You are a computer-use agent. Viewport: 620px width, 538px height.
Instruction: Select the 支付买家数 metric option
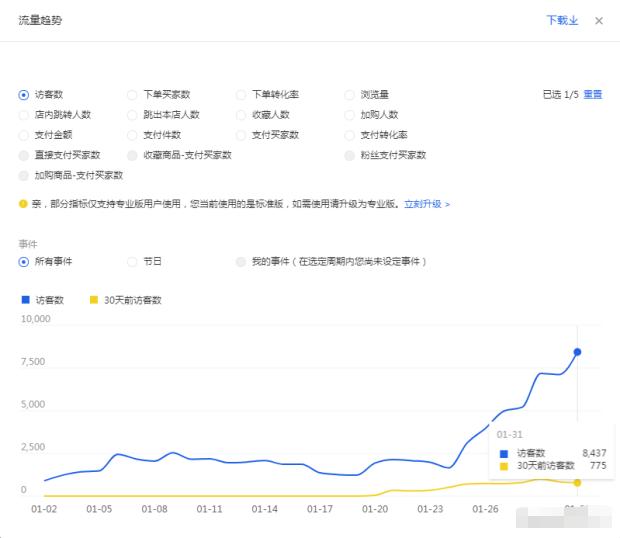tap(241, 135)
